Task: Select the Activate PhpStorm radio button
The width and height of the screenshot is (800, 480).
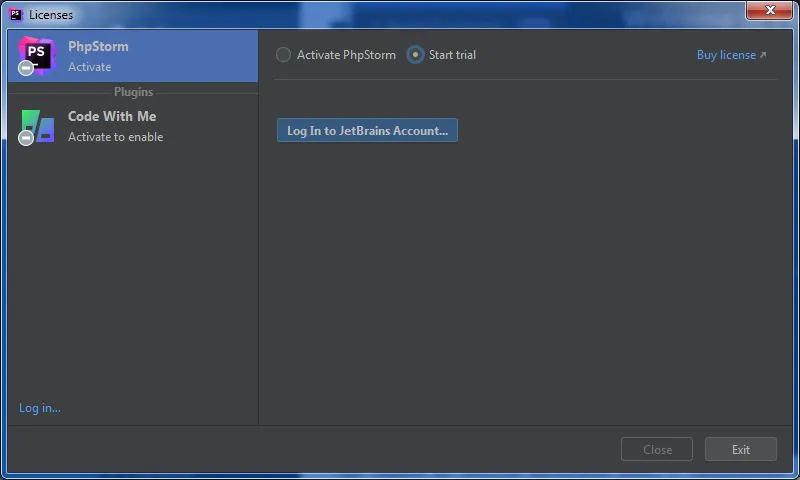Action: pyautogui.click(x=284, y=55)
